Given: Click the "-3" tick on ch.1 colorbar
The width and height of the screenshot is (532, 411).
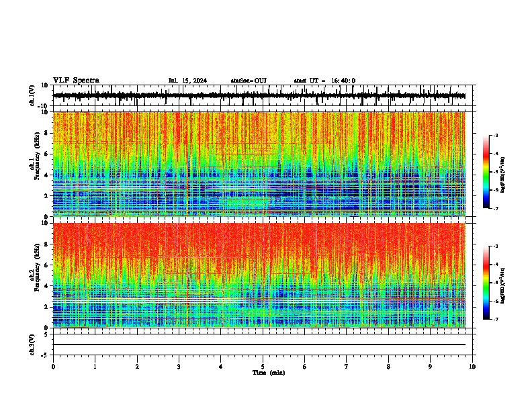Looking at the screenshot, I should pyautogui.click(x=495, y=135).
